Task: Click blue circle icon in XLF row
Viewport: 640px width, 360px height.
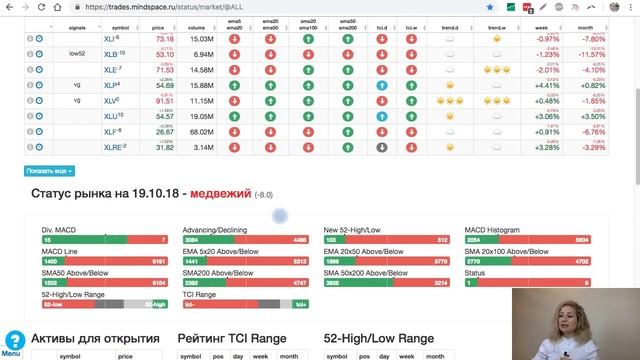Action: click(x=39, y=131)
